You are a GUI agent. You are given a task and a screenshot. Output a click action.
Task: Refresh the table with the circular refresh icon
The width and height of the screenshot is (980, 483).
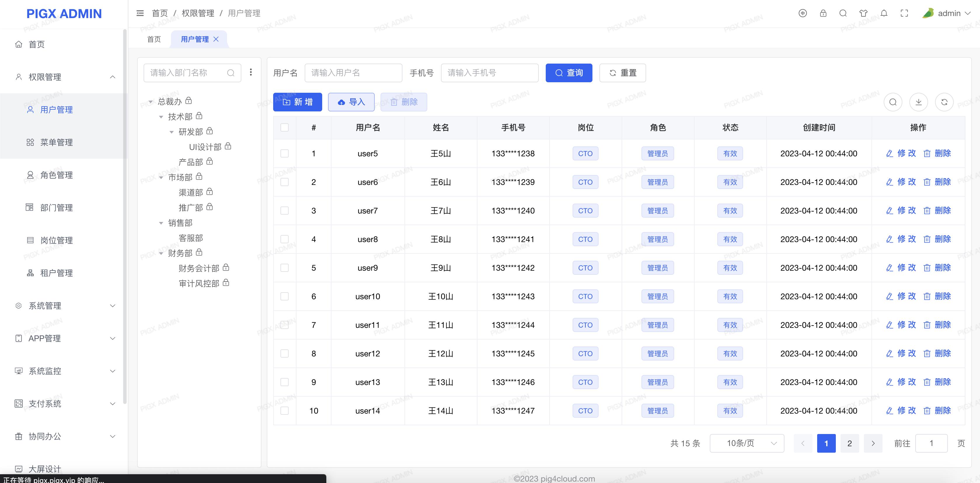[x=944, y=102]
